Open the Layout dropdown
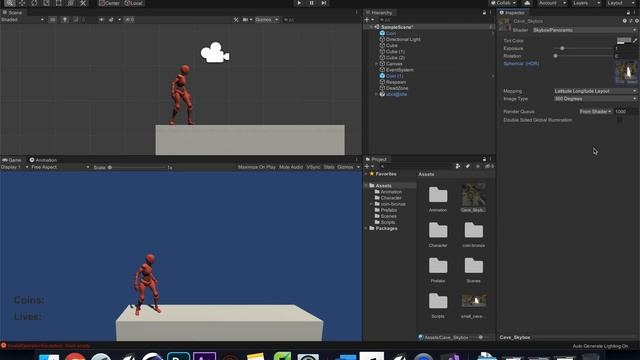This screenshot has height=360, width=640. click(620, 3)
